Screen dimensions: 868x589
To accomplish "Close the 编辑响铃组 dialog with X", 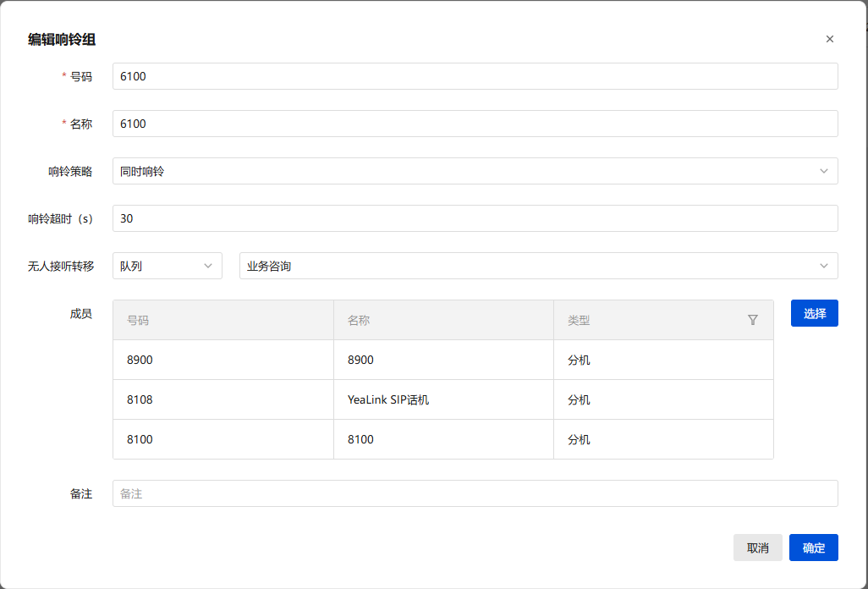I will click(x=829, y=39).
